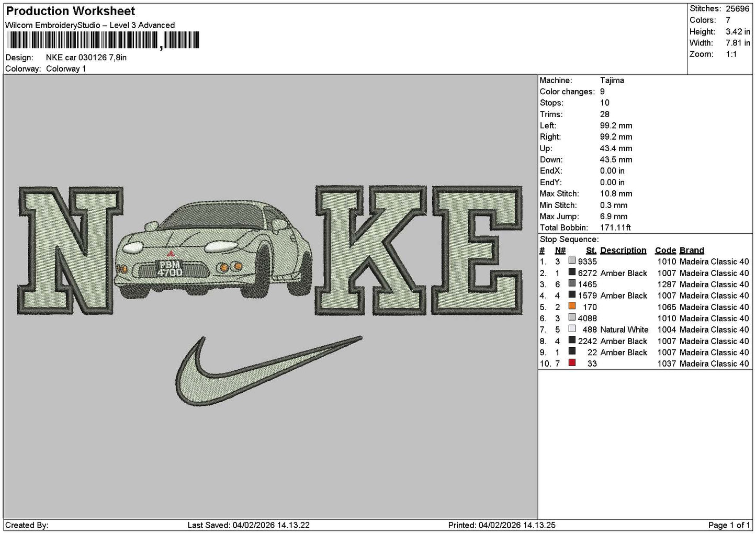The height and width of the screenshot is (534, 756).
Task: Click code "1065" in the orange thread row
Action: (667, 307)
